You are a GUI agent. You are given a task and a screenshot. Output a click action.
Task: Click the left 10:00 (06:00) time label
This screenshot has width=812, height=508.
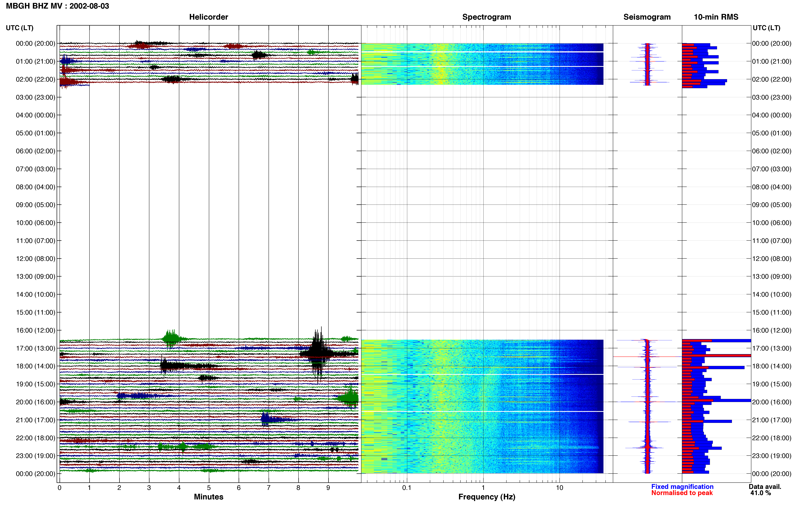click(36, 223)
